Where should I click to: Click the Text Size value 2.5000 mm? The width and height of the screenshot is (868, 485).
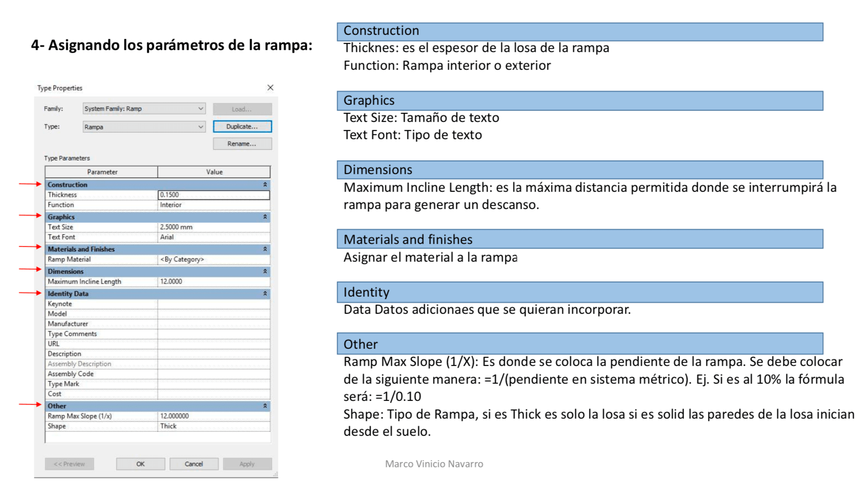214,227
